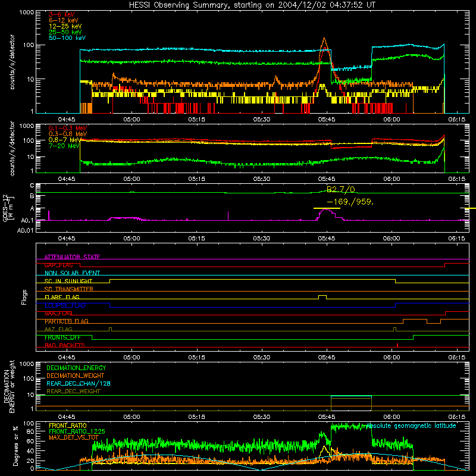Image resolution: width=476 pixels, height=476 pixels.
Task: Select the DECIMATION_WEIGHT legend label
Action: click(x=76, y=376)
